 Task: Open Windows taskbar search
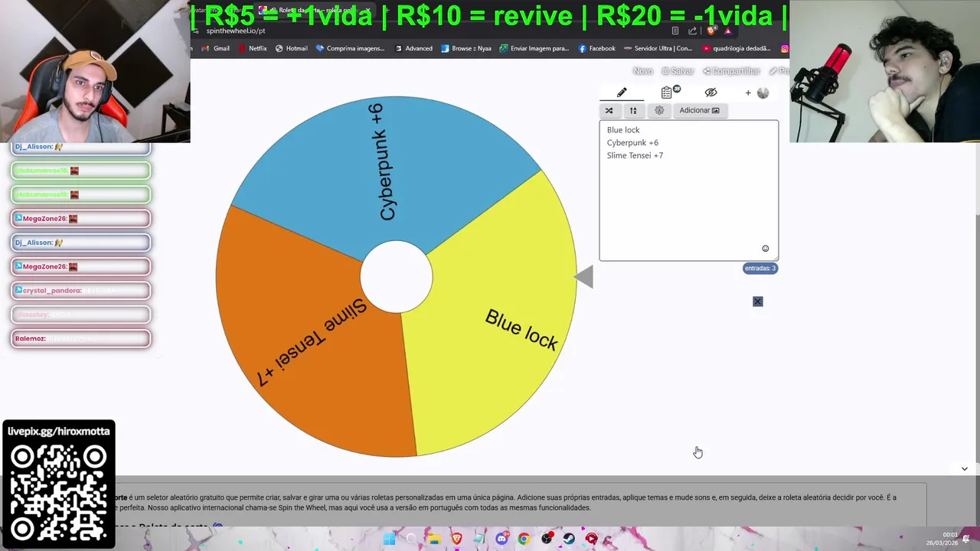click(411, 539)
